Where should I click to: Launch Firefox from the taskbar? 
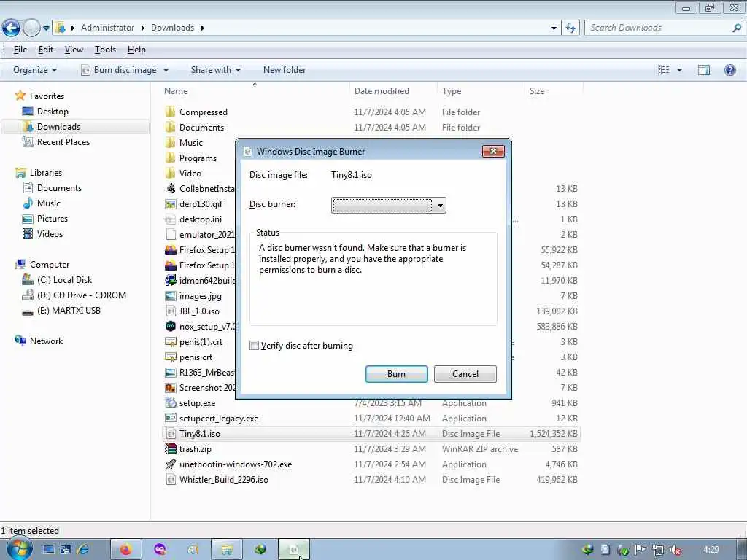125,550
